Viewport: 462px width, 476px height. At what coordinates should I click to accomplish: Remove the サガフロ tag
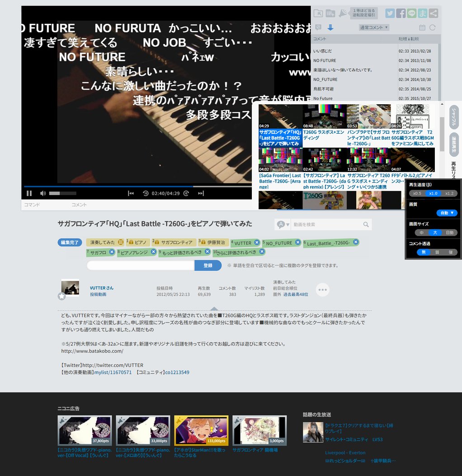pos(112,252)
